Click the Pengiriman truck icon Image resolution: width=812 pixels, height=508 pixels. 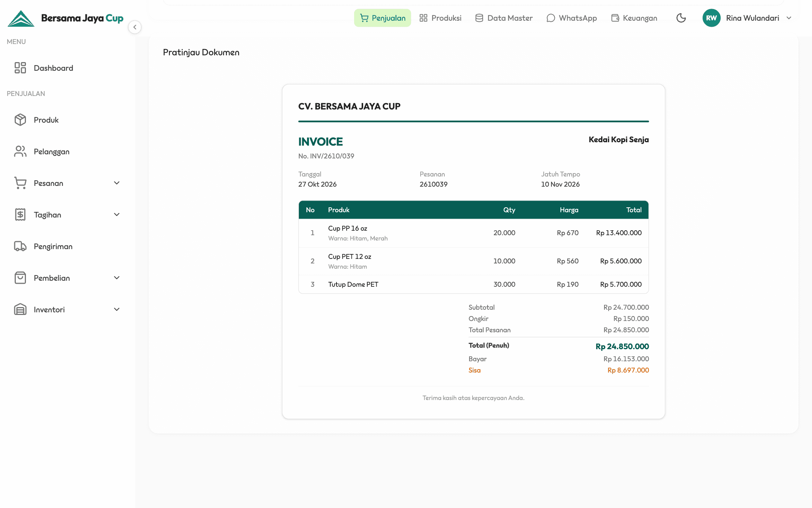point(20,246)
